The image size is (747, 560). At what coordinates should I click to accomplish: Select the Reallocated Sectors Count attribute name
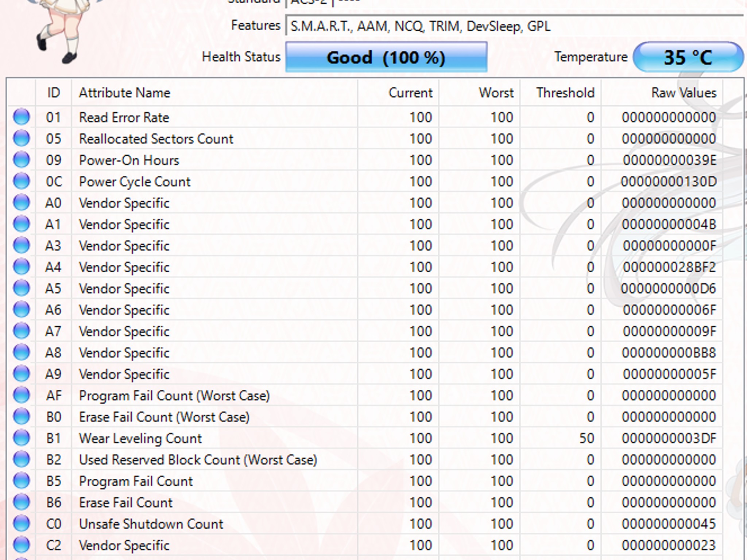[x=156, y=139]
